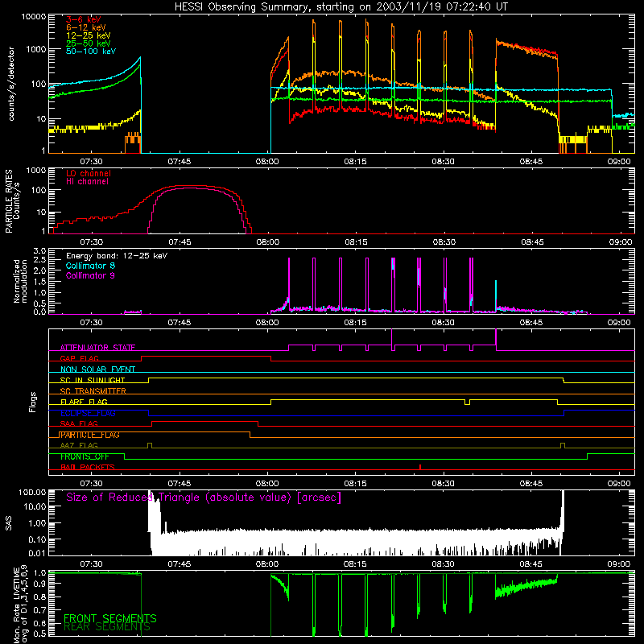Click the olive flag label above FRONTS_OFF
Screen dimensions: 644x644
pos(79,445)
